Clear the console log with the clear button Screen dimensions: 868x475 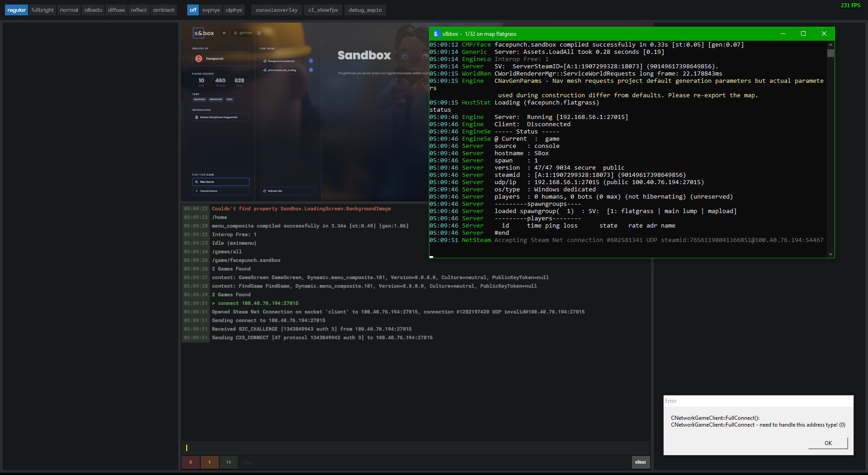(640, 462)
